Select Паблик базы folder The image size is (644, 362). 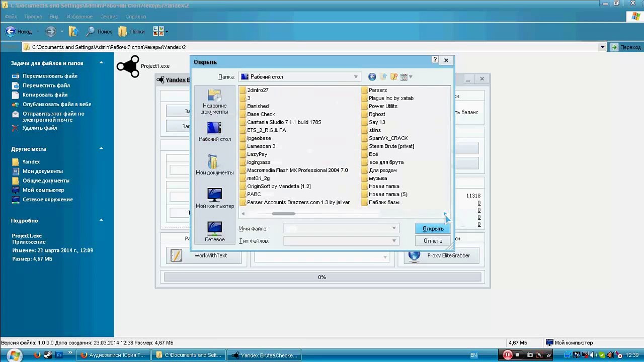click(x=380, y=202)
